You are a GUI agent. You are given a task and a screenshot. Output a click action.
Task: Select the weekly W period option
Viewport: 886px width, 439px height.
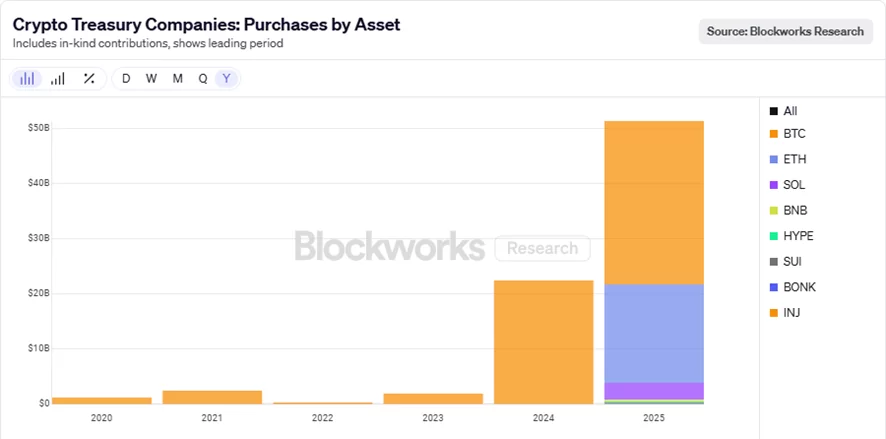(x=151, y=78)
